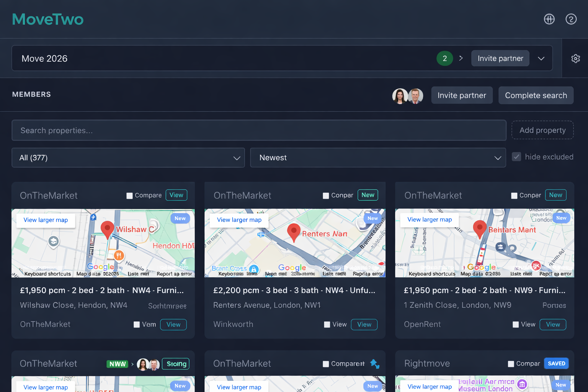The height and width of the screenshot is (392, 588).
Task: Click the SAVED badge on the Rightmove card
Action: pyautogui.click(x=556, y=363)
